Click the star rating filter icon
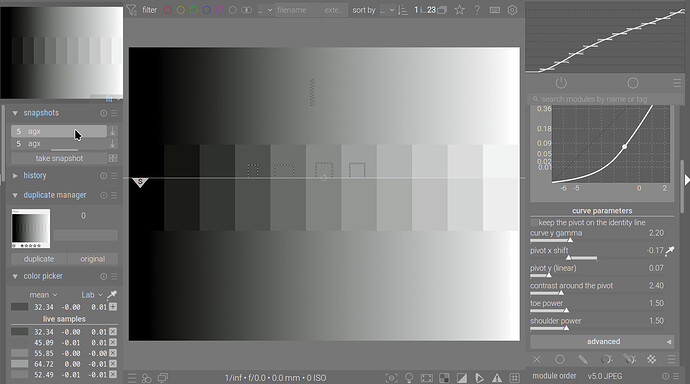 pyautogui.click(x=459, y=10)
